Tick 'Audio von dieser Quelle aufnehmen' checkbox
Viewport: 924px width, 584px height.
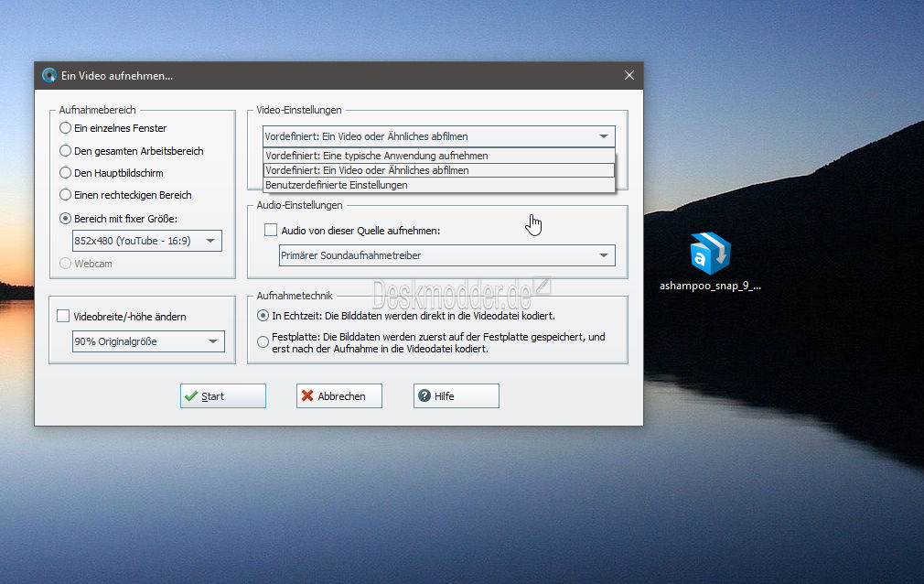tap(271, 230)
